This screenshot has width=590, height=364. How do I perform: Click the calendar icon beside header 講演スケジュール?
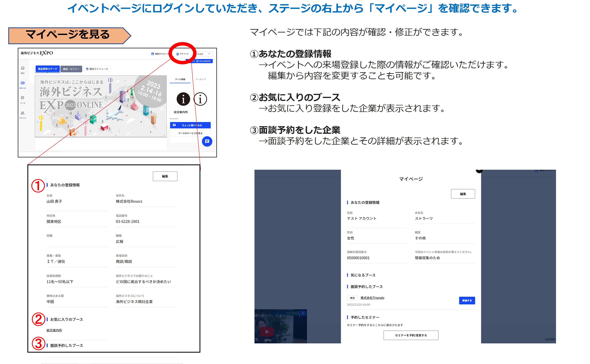[x=152, y=54]
